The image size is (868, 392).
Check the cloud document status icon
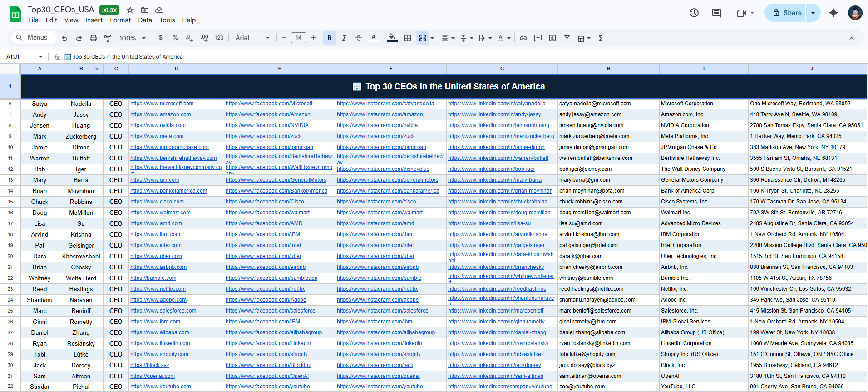click(159, 10)
